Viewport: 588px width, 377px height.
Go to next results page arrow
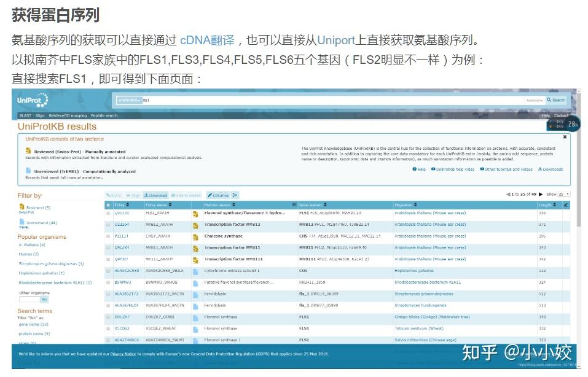click(x=540, y=194)
